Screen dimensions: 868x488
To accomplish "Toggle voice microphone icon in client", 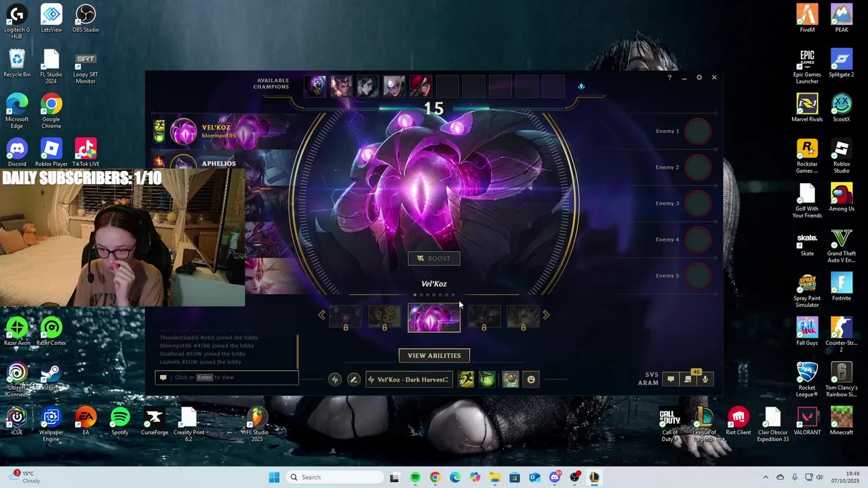I will click(x=705, y=380).
